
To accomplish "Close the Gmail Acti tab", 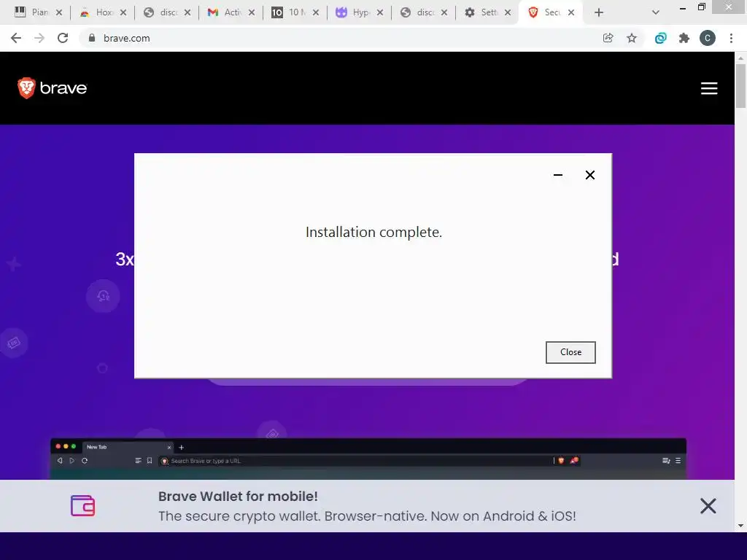I will coord(252,12).
